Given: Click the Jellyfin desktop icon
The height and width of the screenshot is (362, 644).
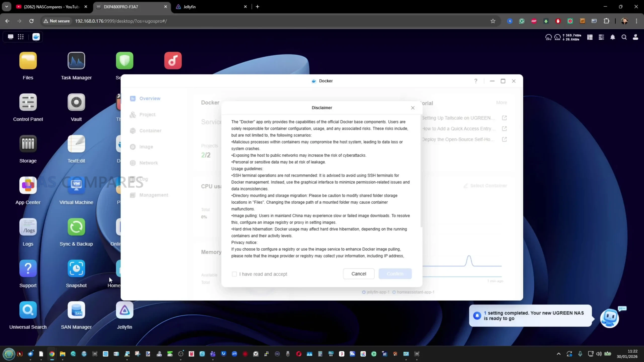Looking at the screenshot, I should point(125,310).
